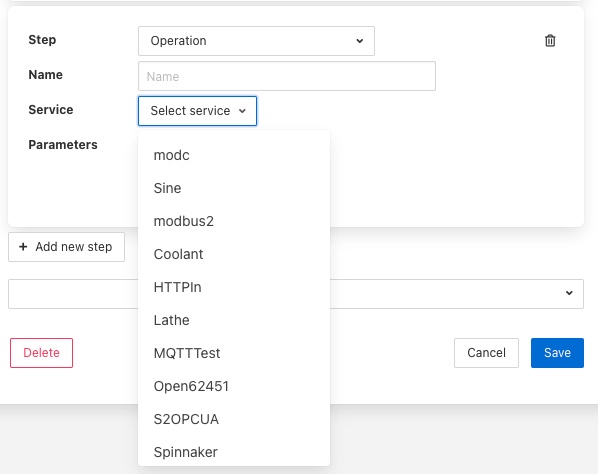Select the Sine service option
This screenshot has width=598, height=474.
[x=233, y=188]
